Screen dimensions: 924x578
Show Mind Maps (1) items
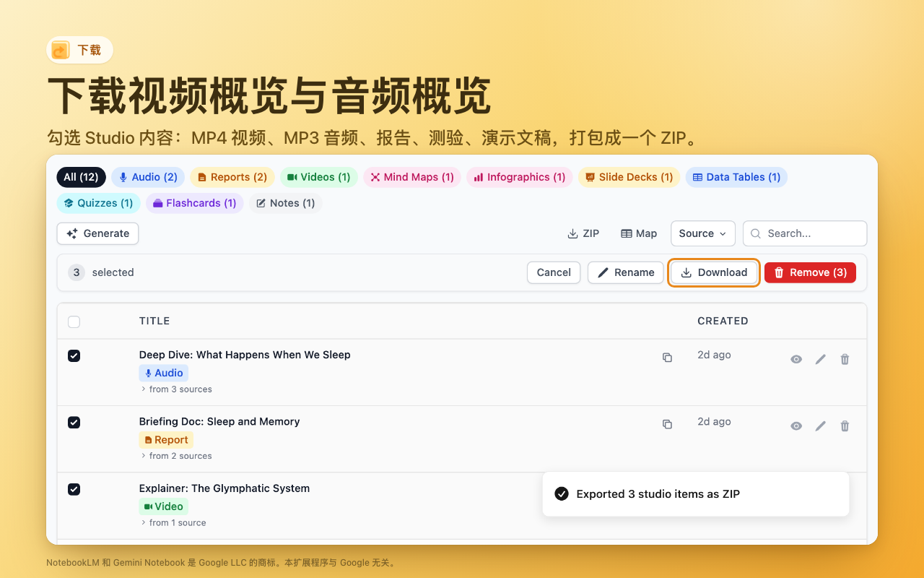coord(412,177)
